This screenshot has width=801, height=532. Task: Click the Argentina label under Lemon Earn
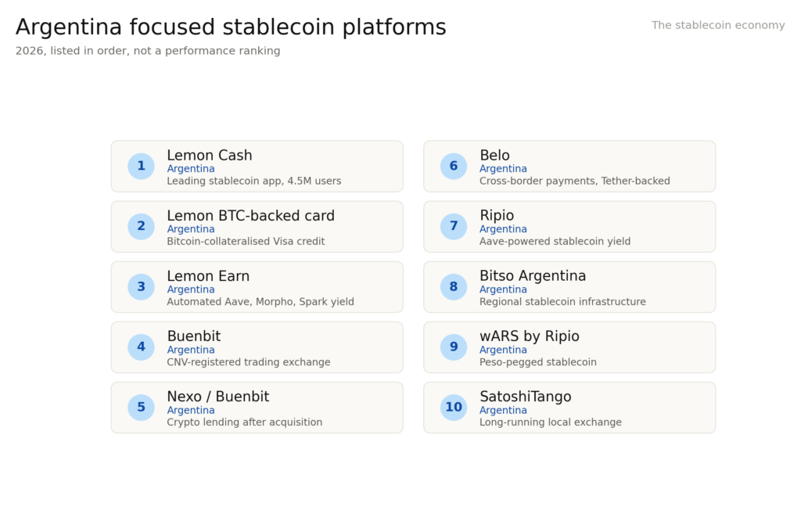point(191,289)
